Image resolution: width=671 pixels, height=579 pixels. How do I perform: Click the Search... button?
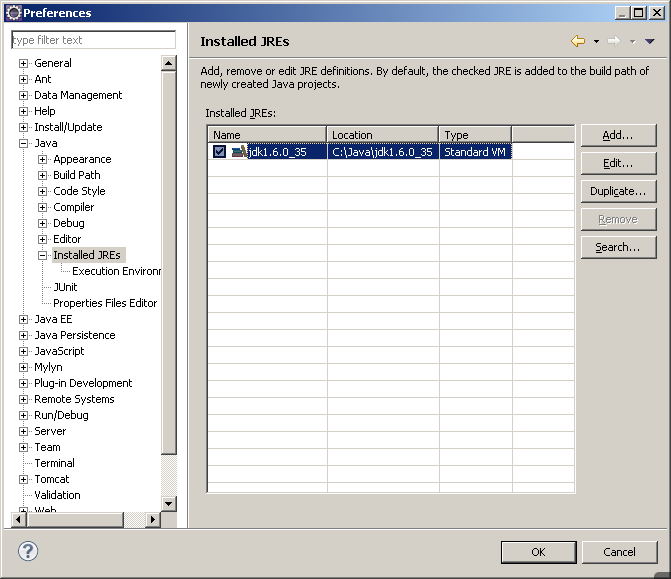(618, 247)
